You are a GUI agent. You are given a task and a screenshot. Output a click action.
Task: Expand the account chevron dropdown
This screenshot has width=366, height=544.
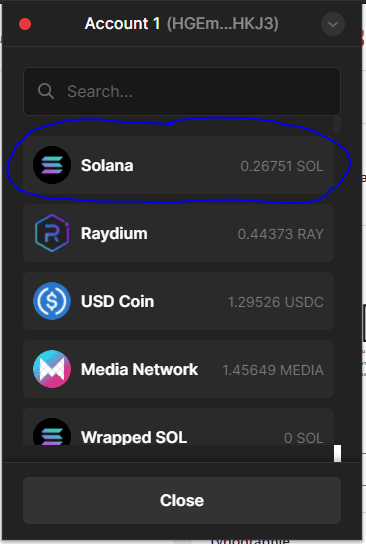click(x=333, y=24)
